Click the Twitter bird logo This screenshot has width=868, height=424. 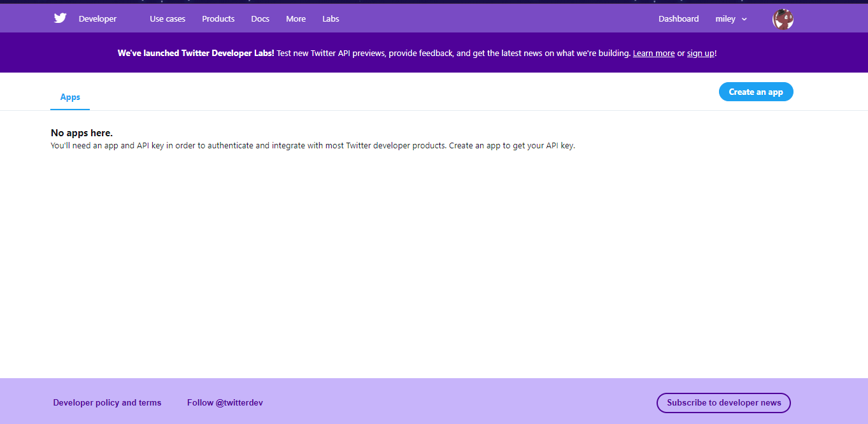(x=60, y=18)
